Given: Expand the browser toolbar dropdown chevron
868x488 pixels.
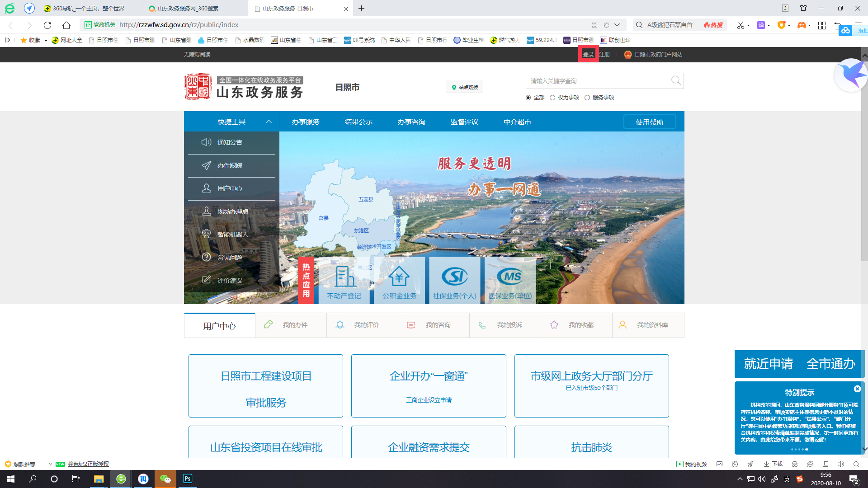Looking at the screenshot, I should coord(618,25).
